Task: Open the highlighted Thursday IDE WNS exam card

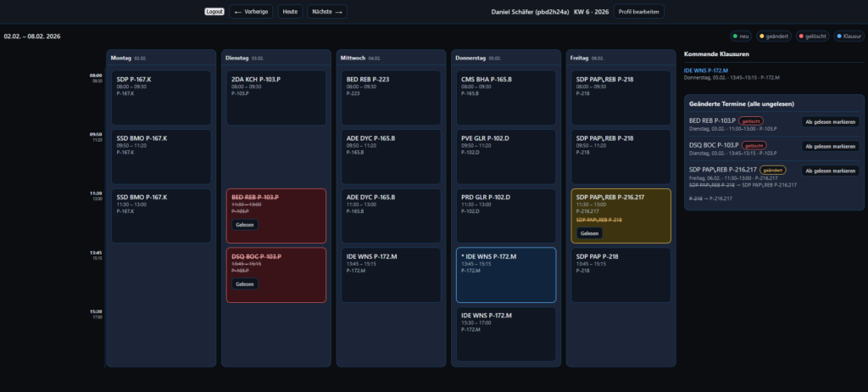Action: [506, 275]
